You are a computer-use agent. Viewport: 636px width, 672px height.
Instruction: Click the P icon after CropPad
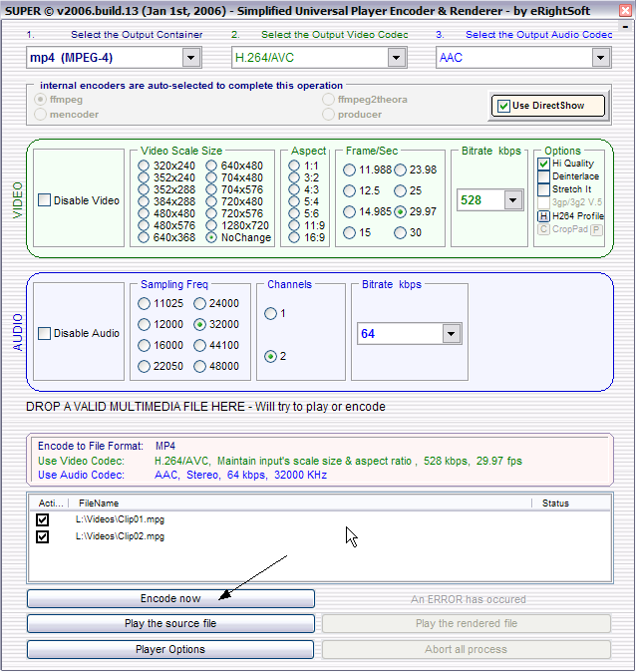(596, 230)
